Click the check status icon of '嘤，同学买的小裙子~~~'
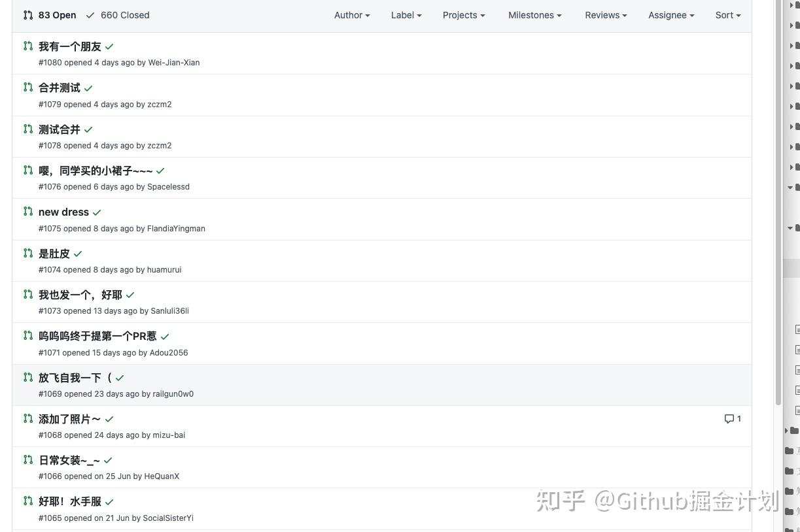The image size is (800, 532). (x=160, y=171)
